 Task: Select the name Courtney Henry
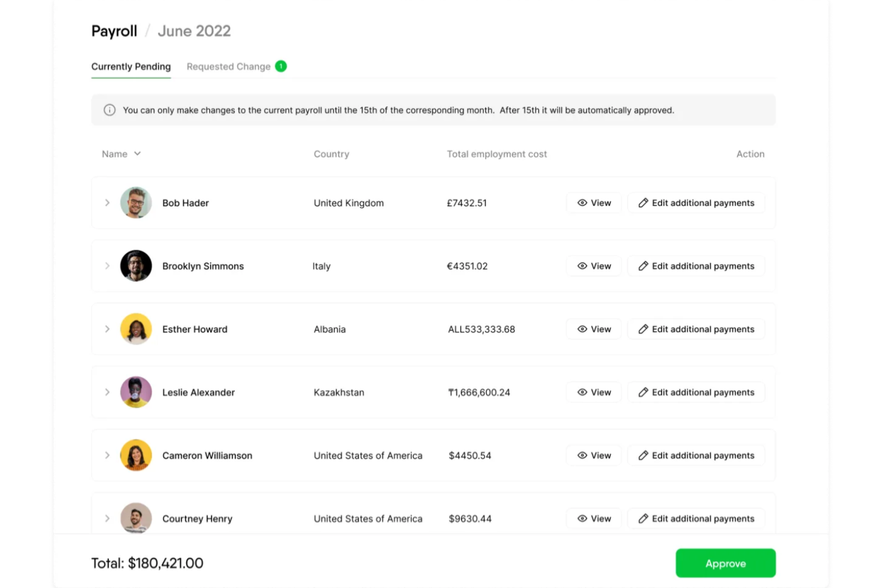coord(197,519)
